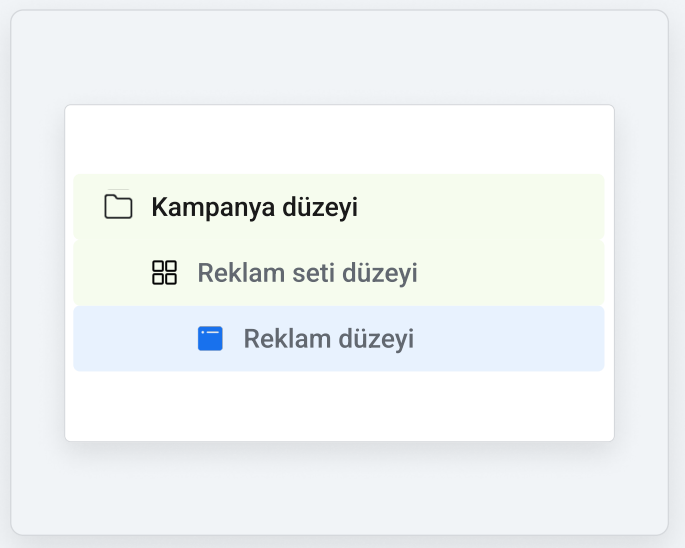Select the Reklam seti düzeyi text label
The image size is (685, 548).
[x=308, y=273]
